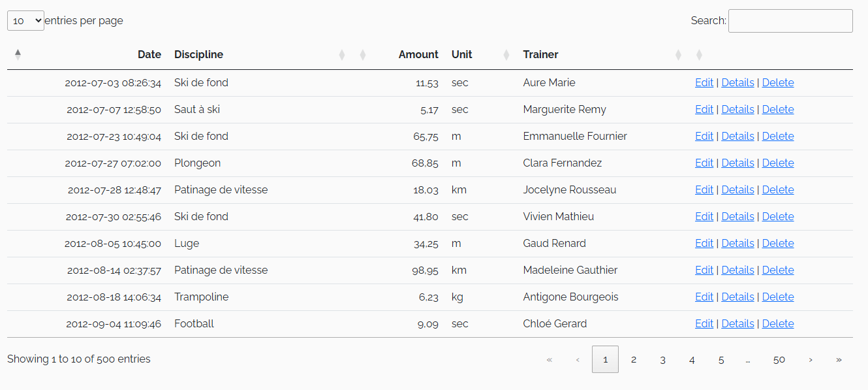Select page 5 in pagination
Viewport: 868px width, 390px height.
point(721,359)
